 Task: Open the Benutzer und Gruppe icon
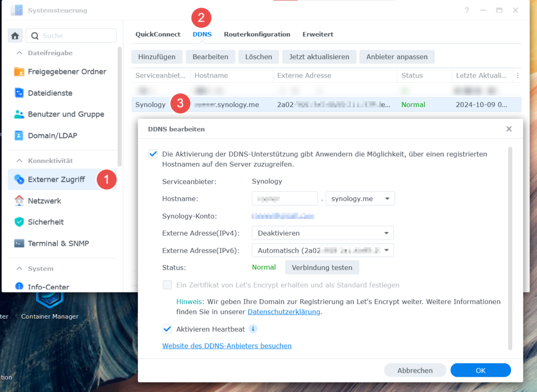(x=19, y=114)
